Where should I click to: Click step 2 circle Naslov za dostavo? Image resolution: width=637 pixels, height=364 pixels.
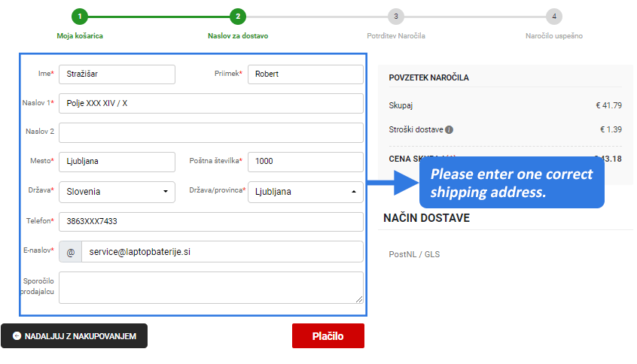click(x=238, y=17)
